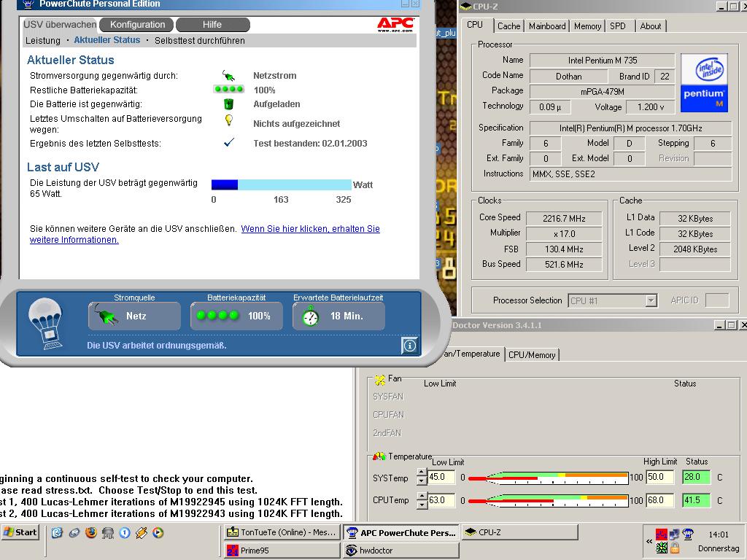Click the green battery icon next to Aufgeladen

228,104
